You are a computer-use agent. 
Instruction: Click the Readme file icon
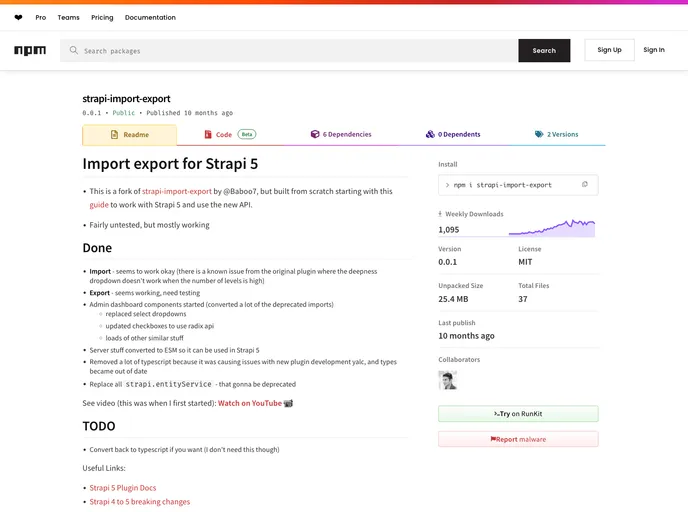pos(115,134)
